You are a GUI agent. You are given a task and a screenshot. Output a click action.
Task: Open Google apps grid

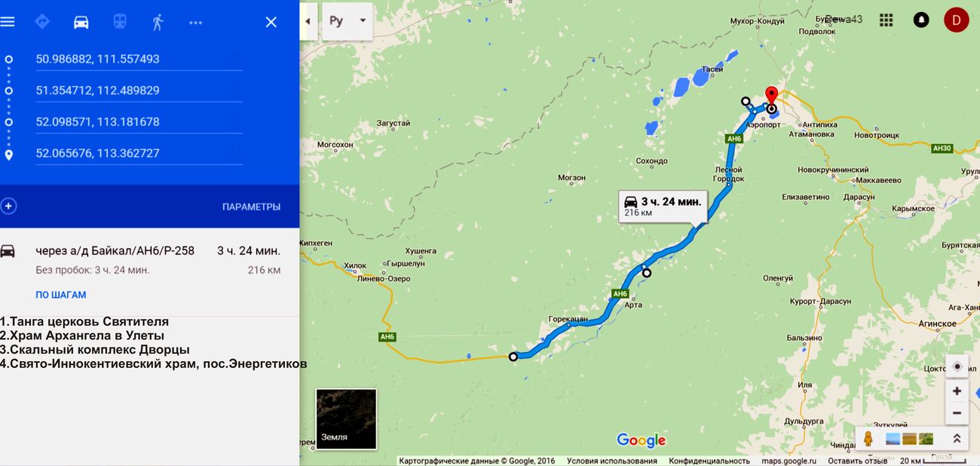click(x=887, y=20)
